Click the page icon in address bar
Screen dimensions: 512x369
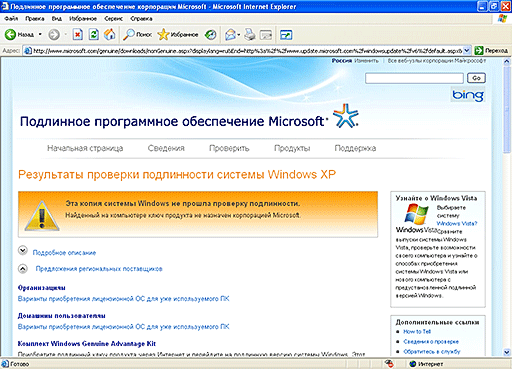click(x=28, y=51)
